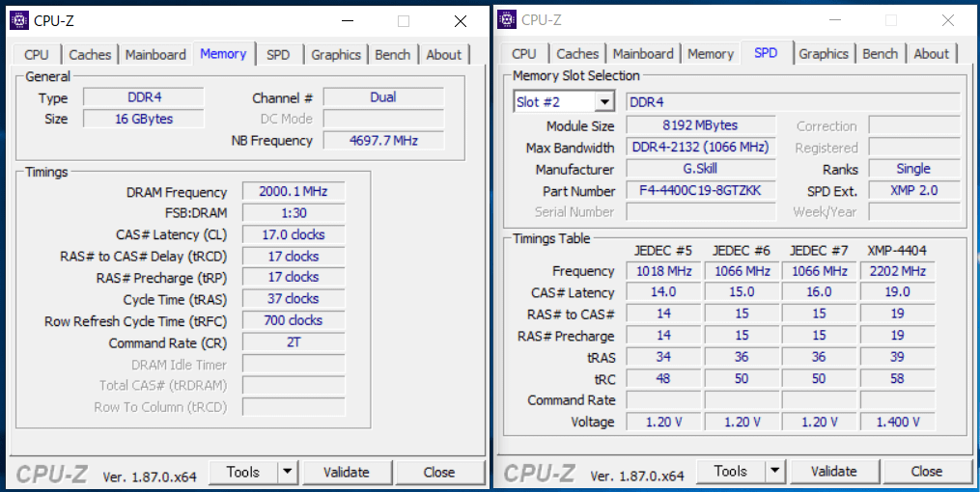This screenshot has height=492, width=980.
Task: Click Row Refresh value 700 clocks
Action: 294,320
